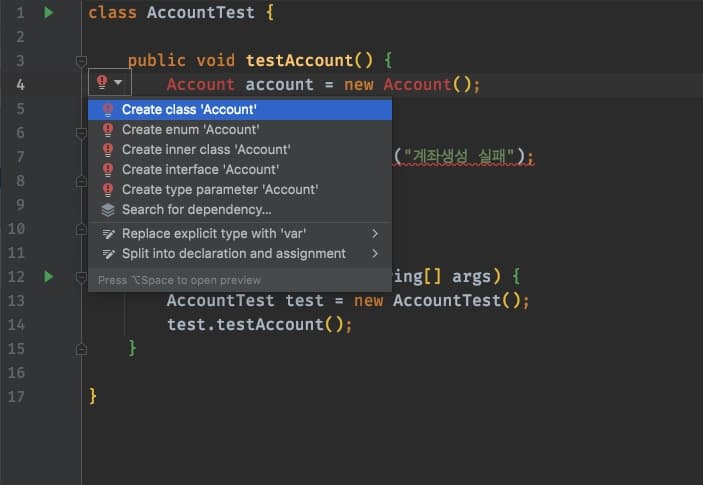
Task: Click the closing class brace on line 17
Action: click(x=93, y=397)
